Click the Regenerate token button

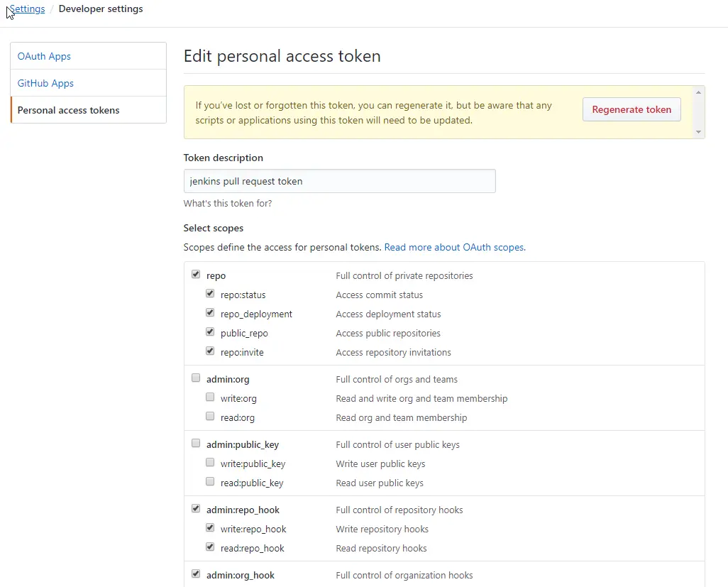pyautogui.click(x=631, y=109)
